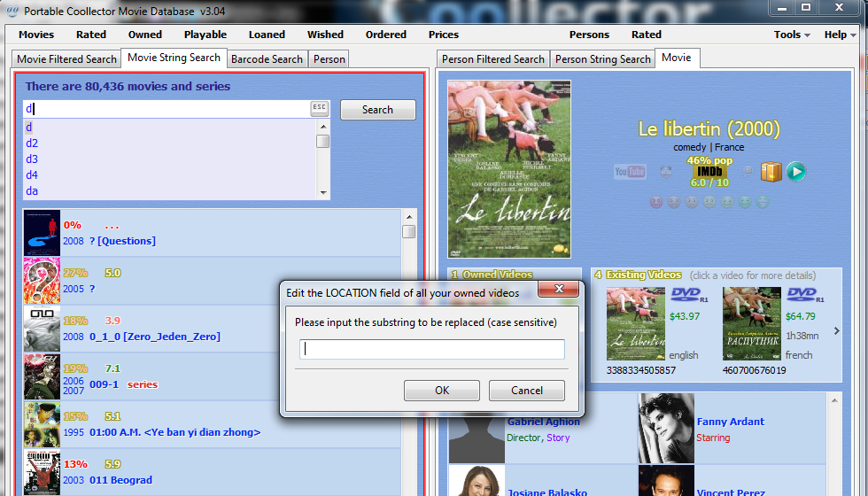868x496 pixels.
Task: Click the large Le libertin poster
Action: click(509, 169)
